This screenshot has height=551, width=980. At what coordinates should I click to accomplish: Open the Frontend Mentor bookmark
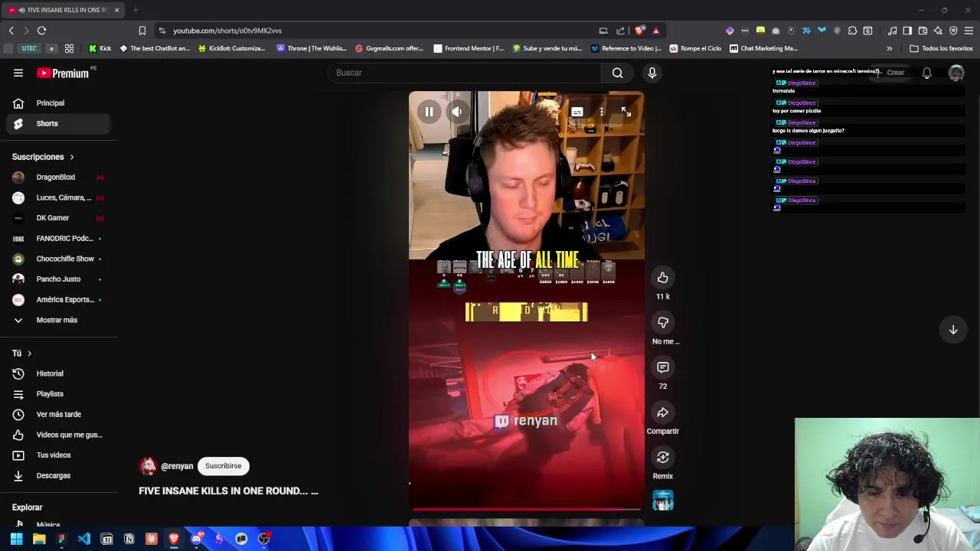469,48
